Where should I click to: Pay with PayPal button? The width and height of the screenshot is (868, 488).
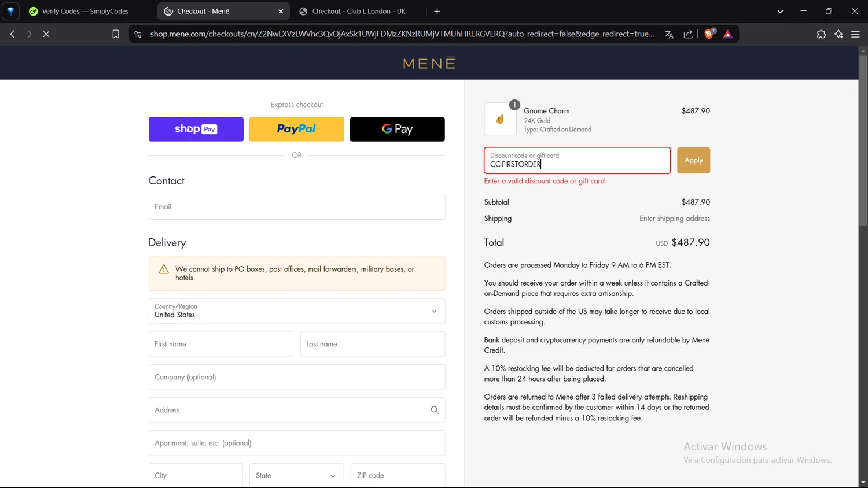click(x=296, y=129)
